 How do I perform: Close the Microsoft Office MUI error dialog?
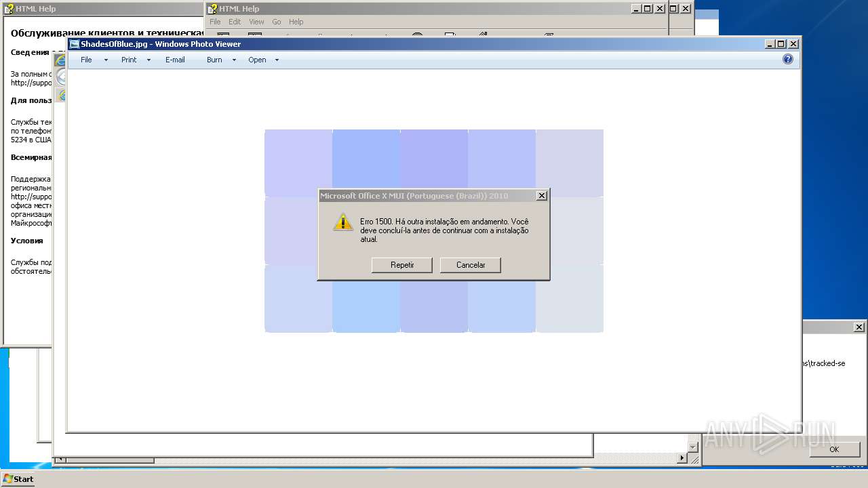(x=541, y=196)
